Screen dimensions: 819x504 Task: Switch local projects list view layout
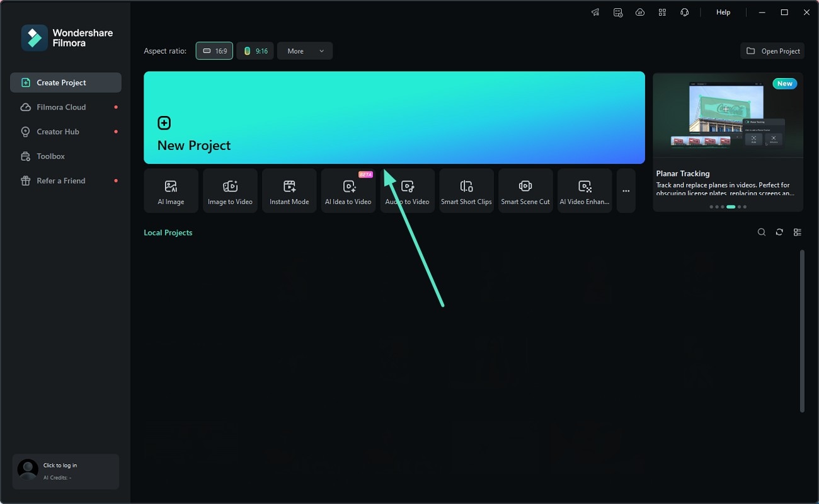pyautogui.click(x=798, y=232)
